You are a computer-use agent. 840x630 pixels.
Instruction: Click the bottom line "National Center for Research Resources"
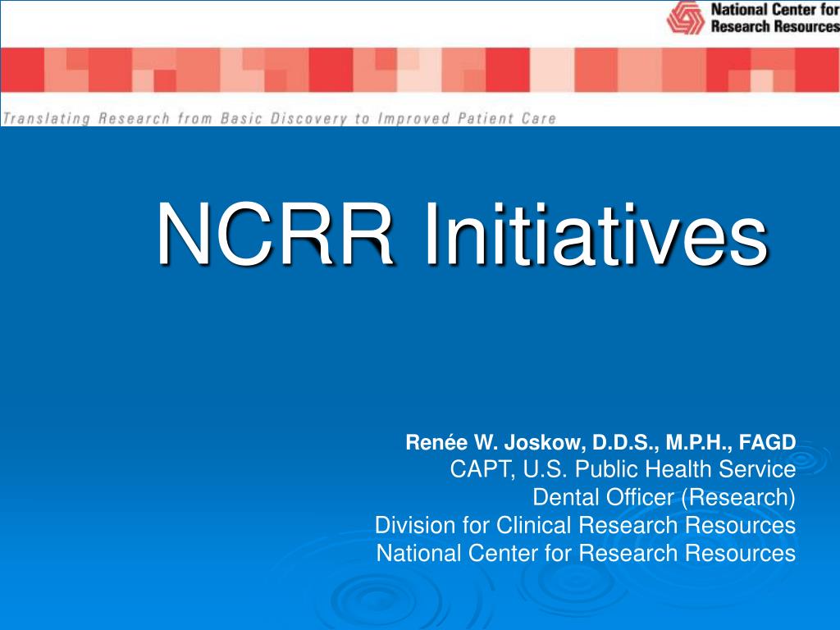(x=586, y=553)
